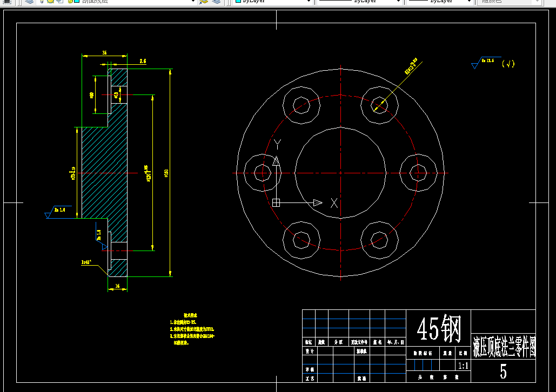Open the ByLayer lineweight dropdown
The height and width of the screenshot is (392, 556).
tap(439, 1)
